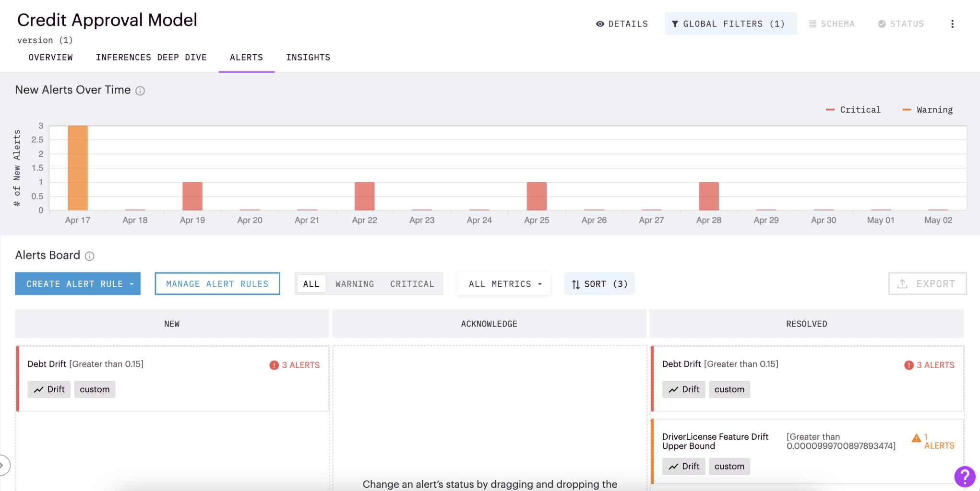Click the Apr 17 orange bar in chart
Screen dimensions: 980x491
pyautogui.click(x=78, y=168)
